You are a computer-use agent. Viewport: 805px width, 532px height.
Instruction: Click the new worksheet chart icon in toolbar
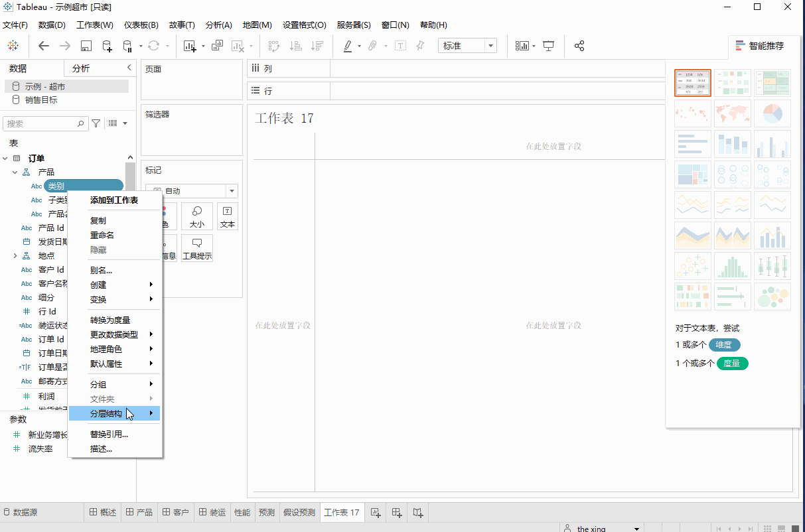[190, 46]
